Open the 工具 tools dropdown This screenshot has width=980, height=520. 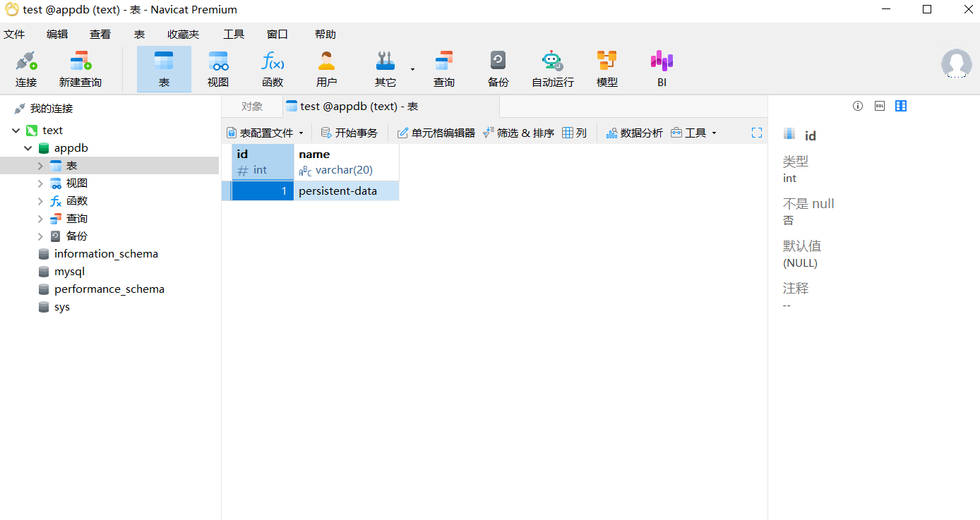pos(693,133)
